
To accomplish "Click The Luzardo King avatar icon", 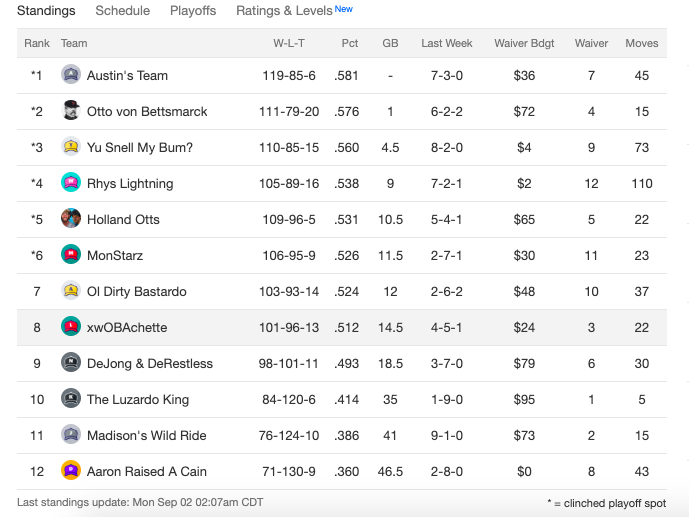I will click(71, 399).
